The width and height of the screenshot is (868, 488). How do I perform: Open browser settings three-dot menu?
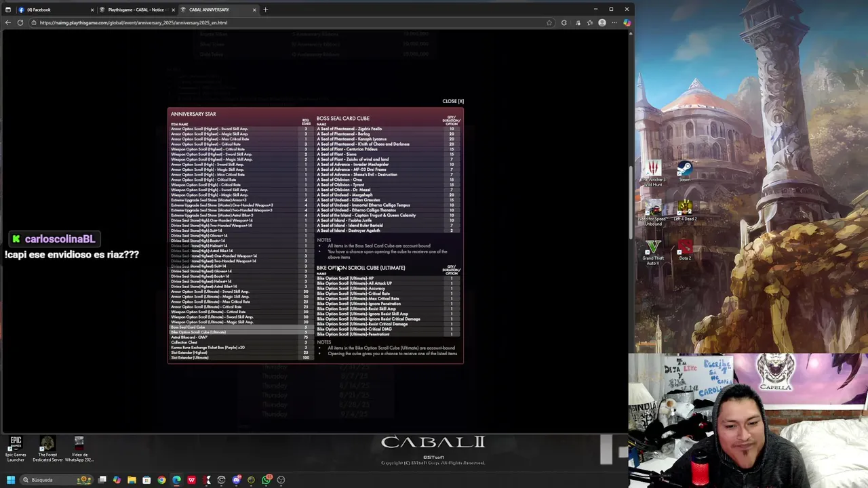(x=614, y=22)
